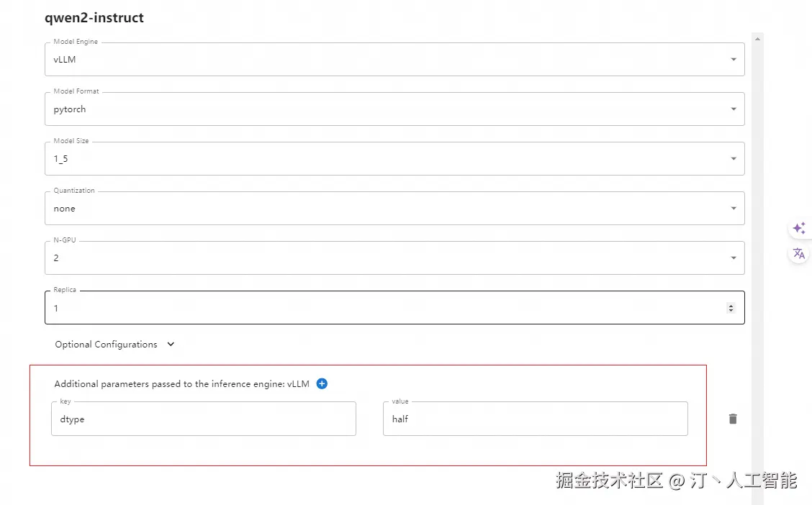Add a new vLLM parameter with plus icon

click(x=322, y=383)
